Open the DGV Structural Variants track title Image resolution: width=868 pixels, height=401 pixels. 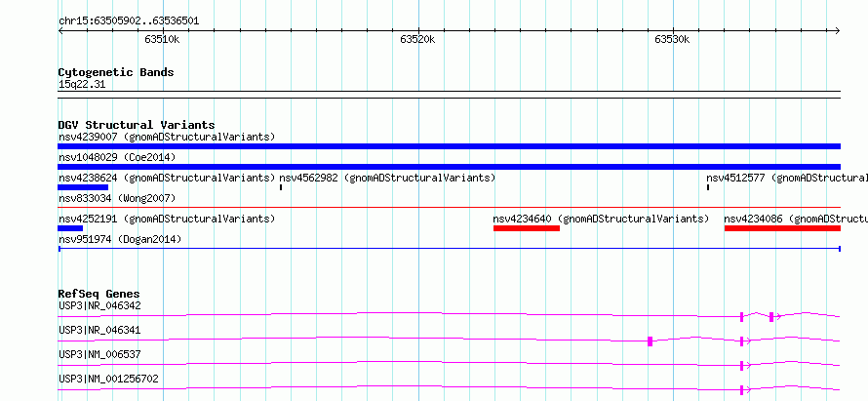[137, 125]
